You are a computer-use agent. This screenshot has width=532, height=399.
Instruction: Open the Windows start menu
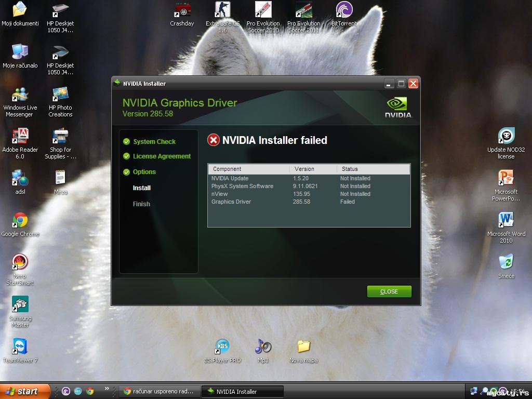point(25,391)
